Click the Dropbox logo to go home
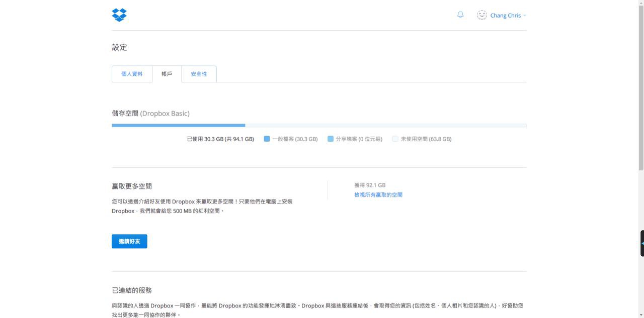This screenshot has width=644, height=318. [119, 15]
